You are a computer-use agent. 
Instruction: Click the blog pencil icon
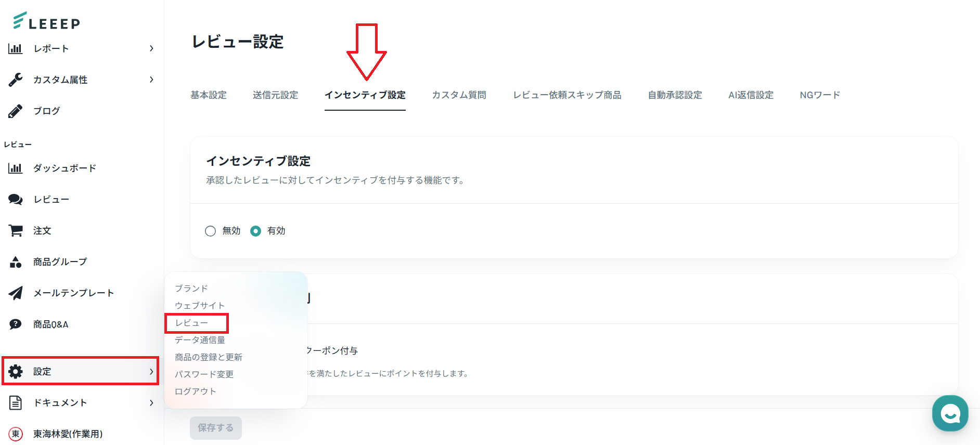16,111
